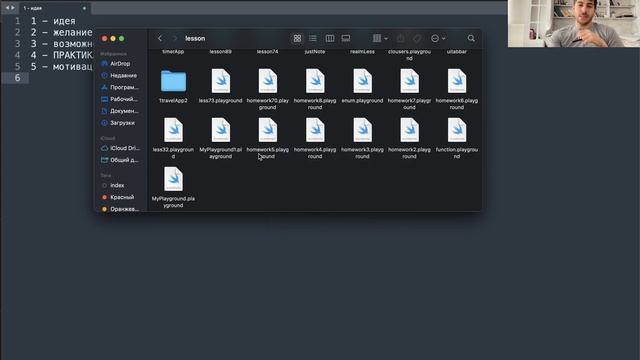Click the Share icon in Finder toolbar
Screen dimensions: 640x360
click(x=400, y=38)
